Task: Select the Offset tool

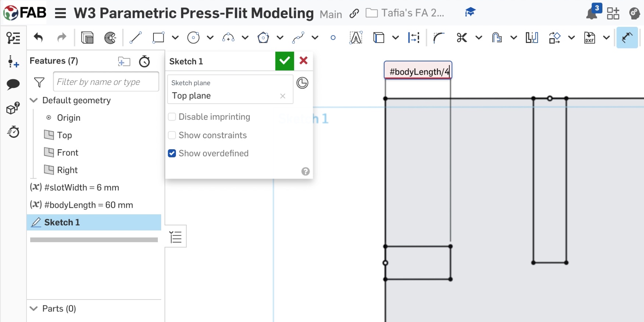Action: pos(497,37)
